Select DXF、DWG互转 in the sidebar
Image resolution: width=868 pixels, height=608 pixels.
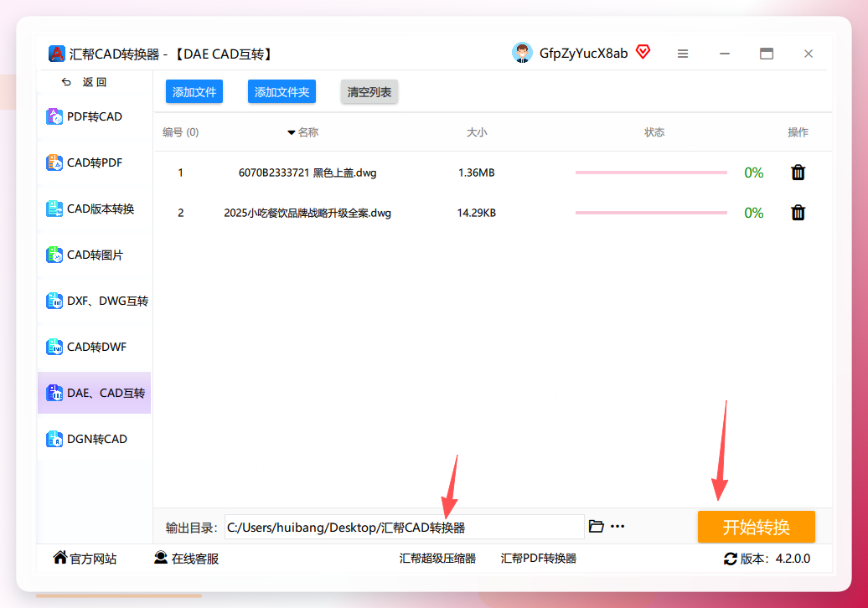click(94, 301)
